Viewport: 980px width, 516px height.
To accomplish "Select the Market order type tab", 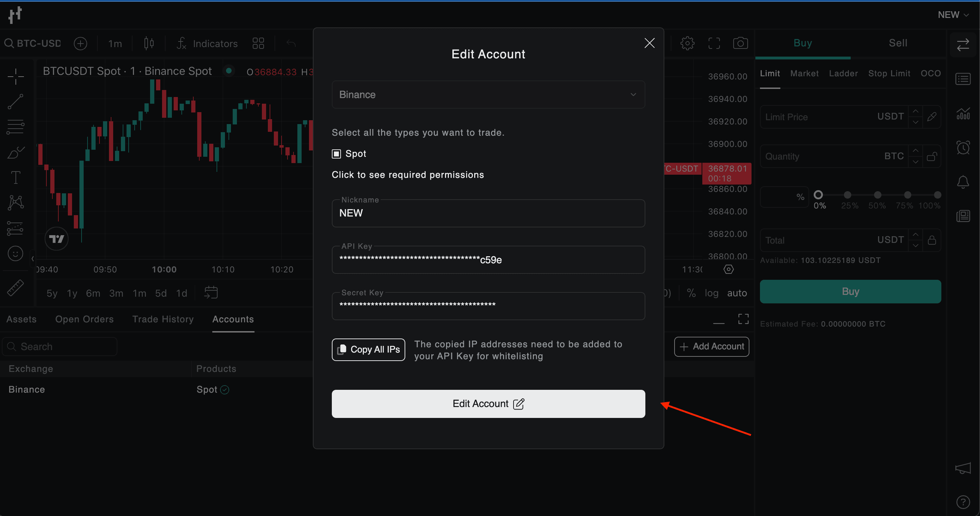I will (804, 73).
